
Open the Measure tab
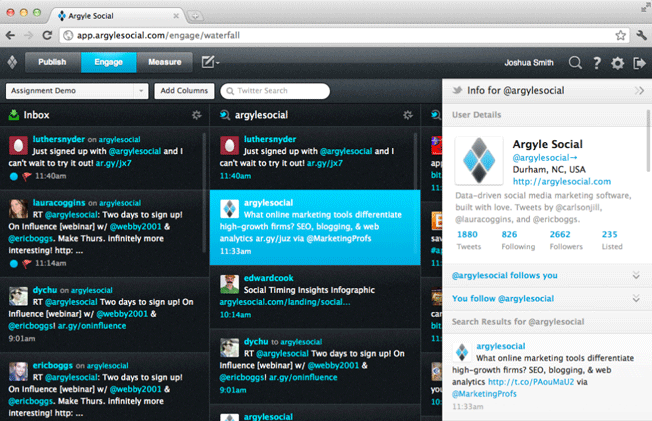165,62
